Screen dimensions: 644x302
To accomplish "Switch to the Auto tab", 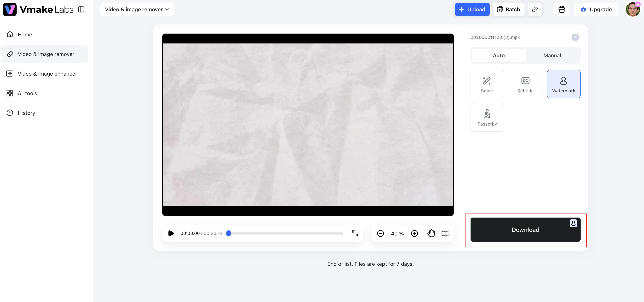I will [498, 55].
